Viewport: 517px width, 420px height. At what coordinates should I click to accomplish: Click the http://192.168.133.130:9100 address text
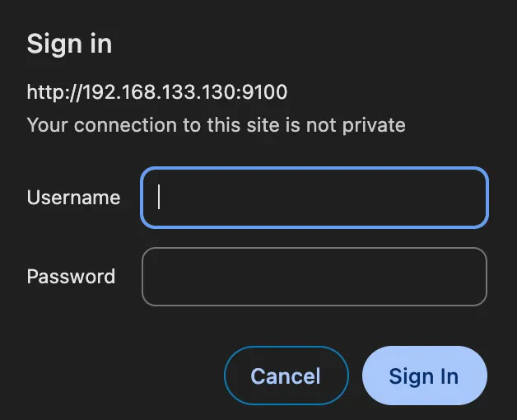(157, 91)
